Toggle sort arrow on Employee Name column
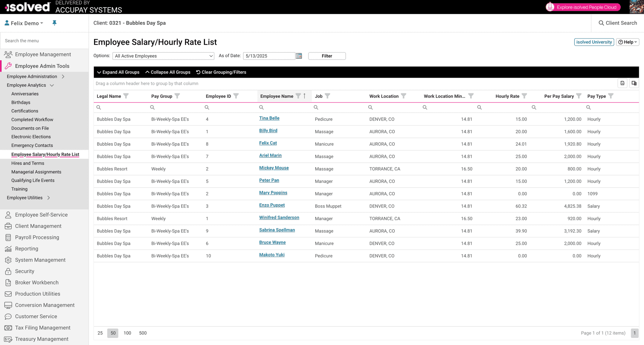Screen dimensions: 644x345 click(305, 96)
